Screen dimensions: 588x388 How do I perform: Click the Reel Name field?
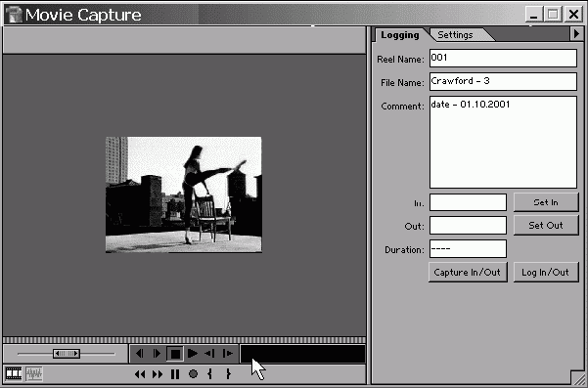coord(503,58)
